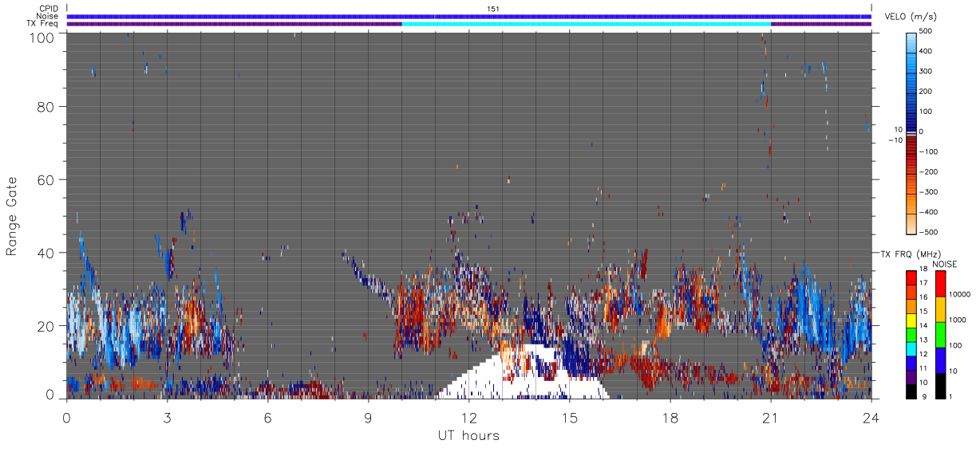This screenshot has width=980, height=452.
Task: Select the 15 tick on the UT hours axis
Action: coord(570,417)
